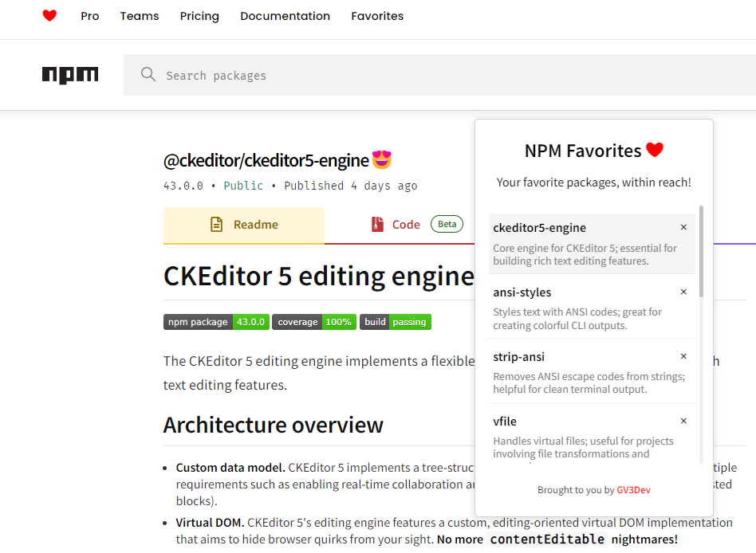The image size is (756, 553).
Task: Click the heart in the NPM Favorites header
Action: [x=654, y=150]
